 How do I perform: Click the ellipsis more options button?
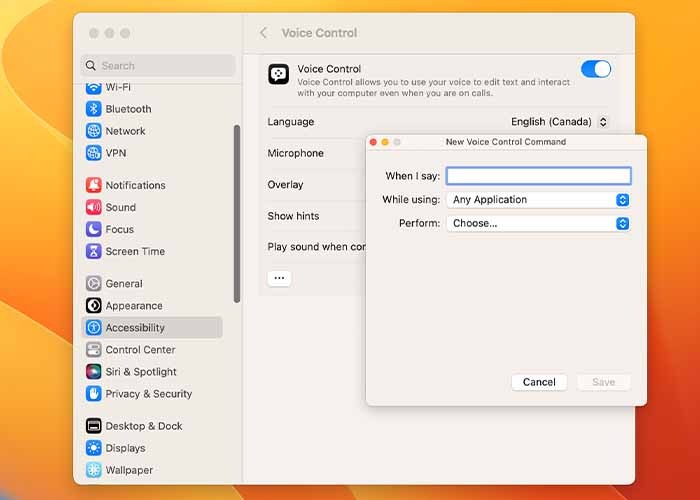click(279, 278)
